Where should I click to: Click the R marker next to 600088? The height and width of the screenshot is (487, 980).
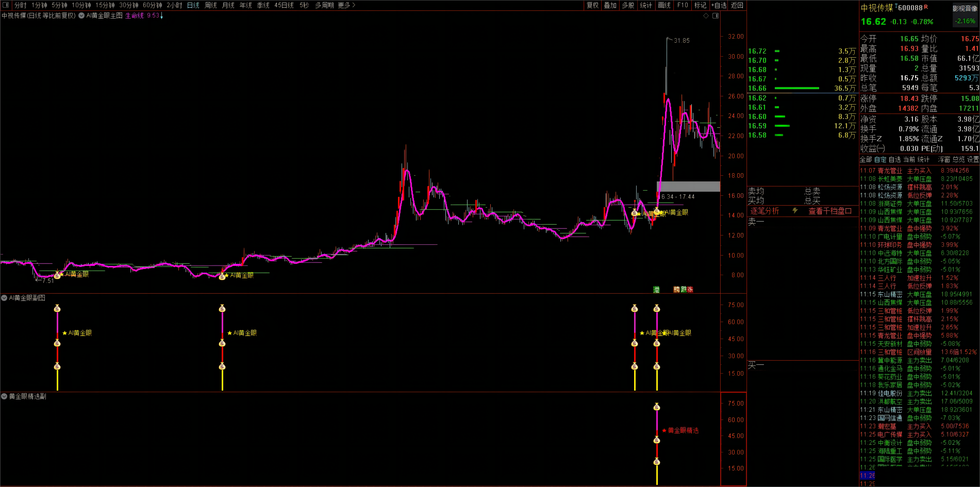pos(926,7)
